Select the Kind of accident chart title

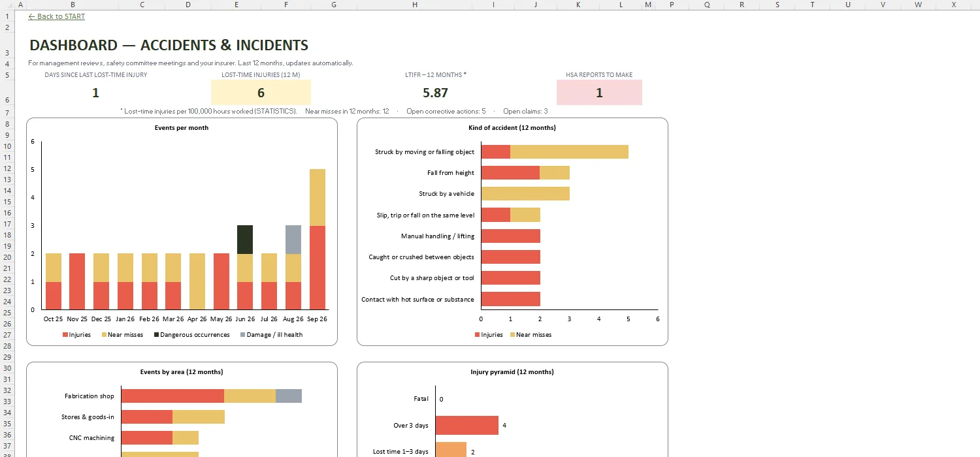pyautogui.click(x=512, y=127)
